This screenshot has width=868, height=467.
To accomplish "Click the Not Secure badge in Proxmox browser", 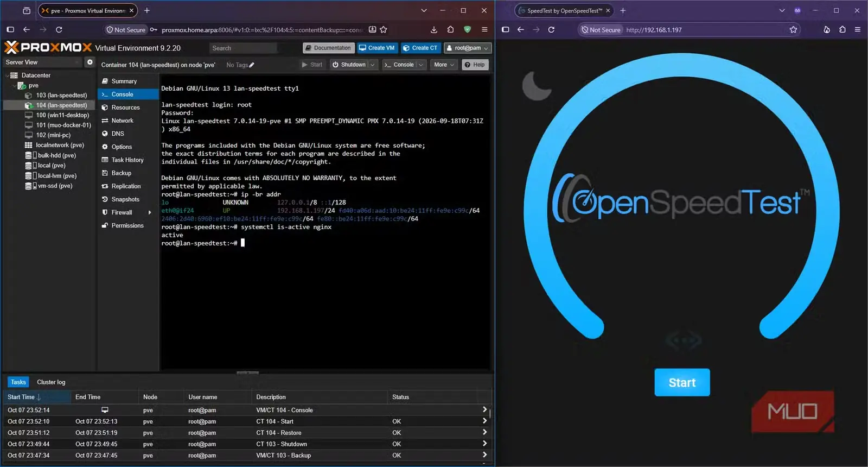I will [x=126, y=30].
